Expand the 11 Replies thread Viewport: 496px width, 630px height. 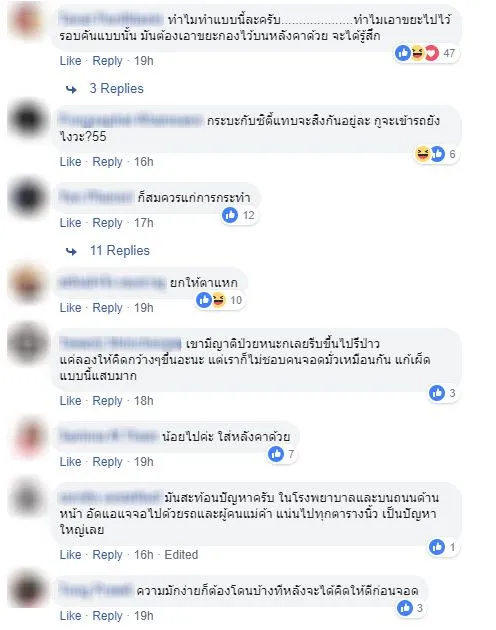(120, 251)
